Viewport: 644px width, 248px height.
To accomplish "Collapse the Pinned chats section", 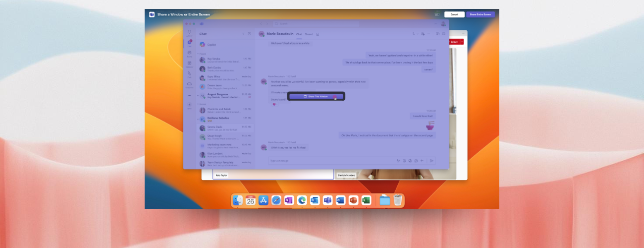I will pyautogui.click(x=198, y=54).
